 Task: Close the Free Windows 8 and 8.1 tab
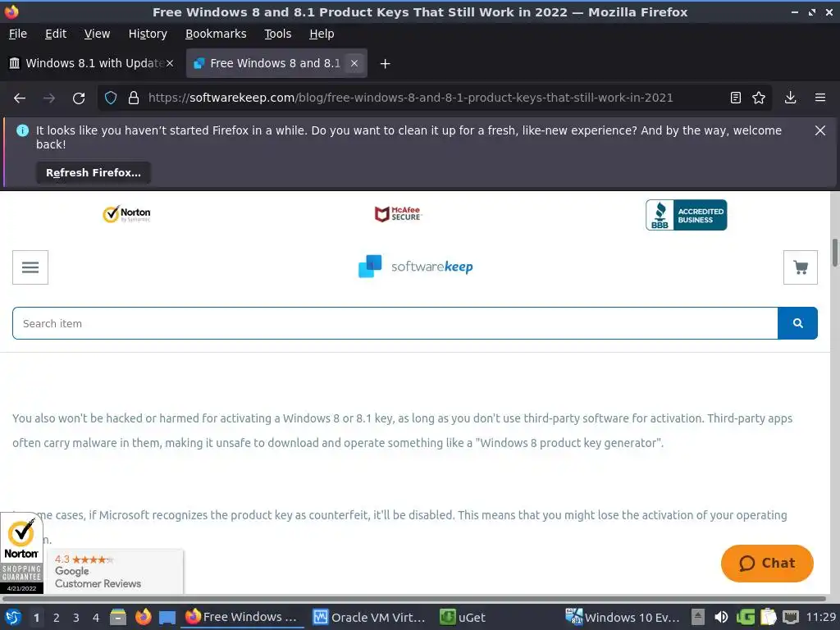pos(354,63)
